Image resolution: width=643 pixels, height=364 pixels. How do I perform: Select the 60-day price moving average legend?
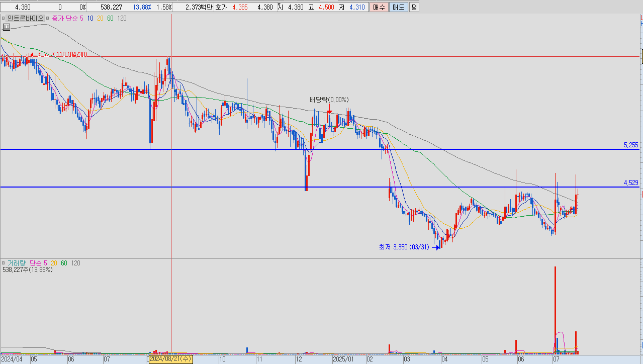pyautogui.click(x=110, y=18)
